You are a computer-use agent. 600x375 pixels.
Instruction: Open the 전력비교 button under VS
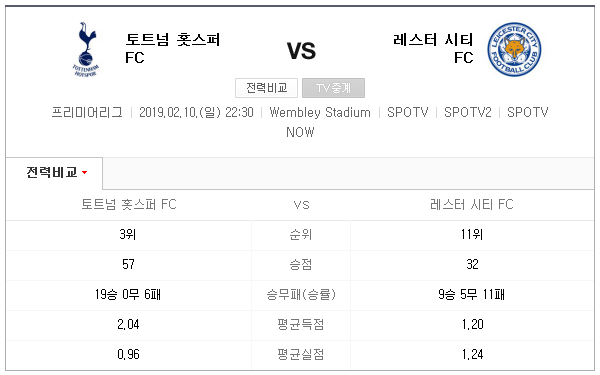tap(267, 88)
